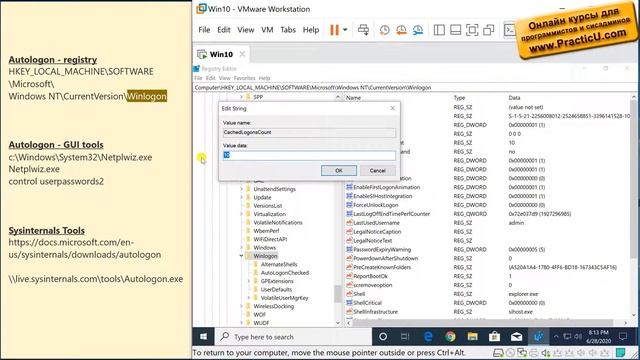Collapse the Winlogon key
The width and height of the screenshot is (640, 360).
pyautogui.click(x=241, y=256)
